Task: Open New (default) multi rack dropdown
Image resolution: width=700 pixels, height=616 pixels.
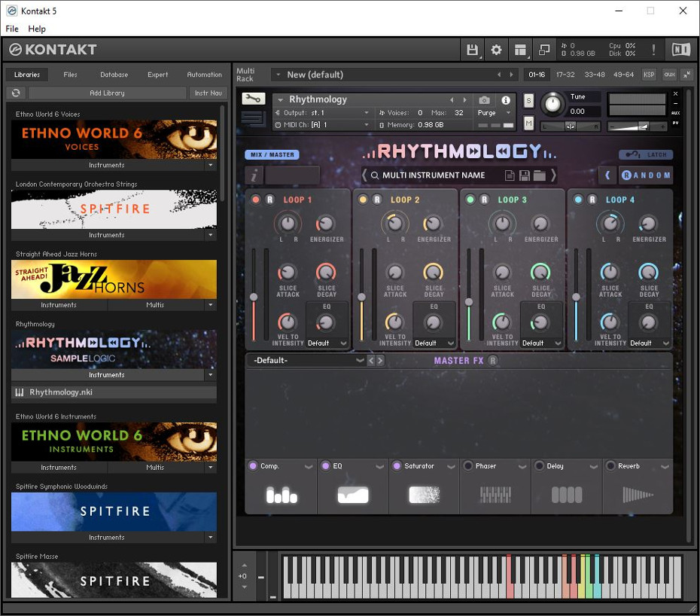Action: pos(278,75)
